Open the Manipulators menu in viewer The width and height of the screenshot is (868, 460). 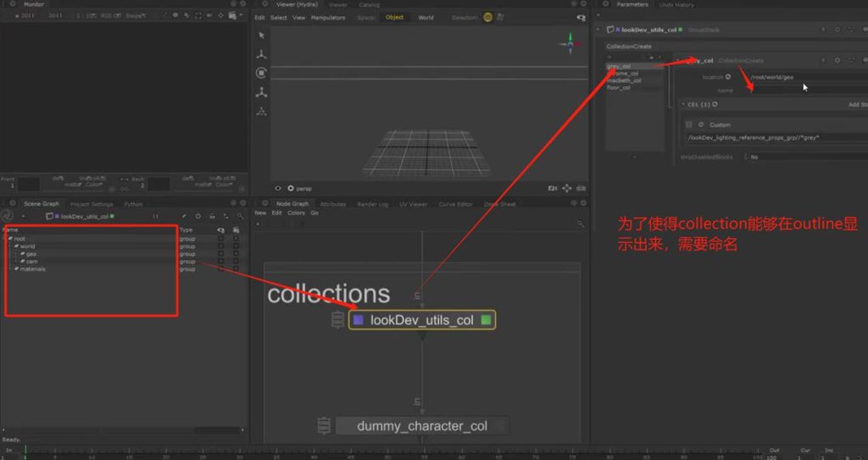(327, 18)
